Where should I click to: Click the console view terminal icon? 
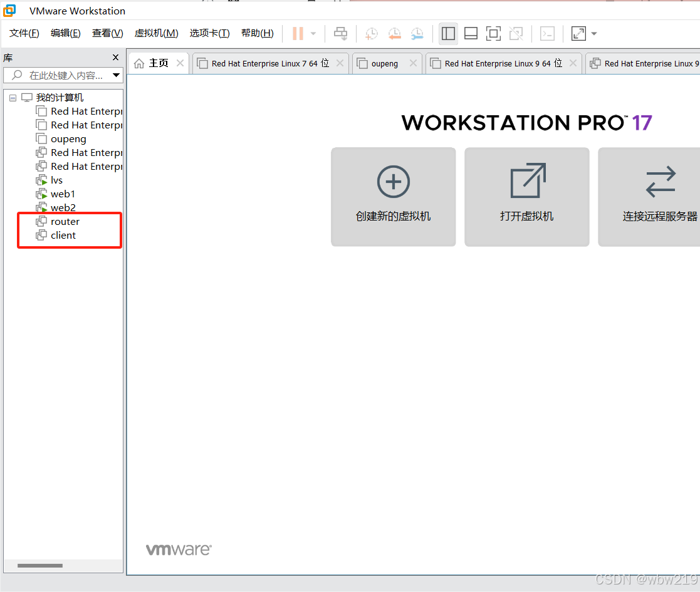tap(547, 33)
